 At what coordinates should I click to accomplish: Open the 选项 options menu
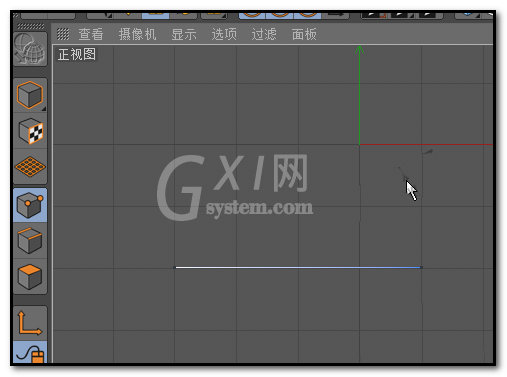[x=224, y=34]
